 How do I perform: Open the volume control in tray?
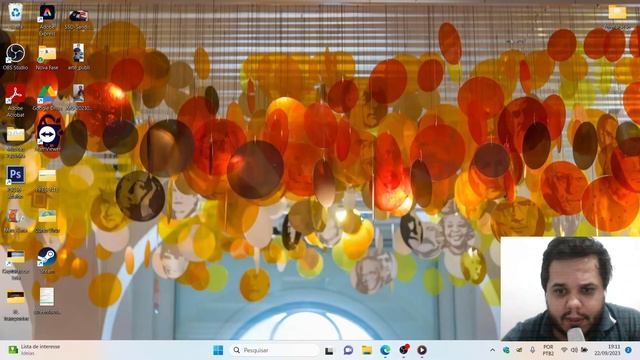574,350
